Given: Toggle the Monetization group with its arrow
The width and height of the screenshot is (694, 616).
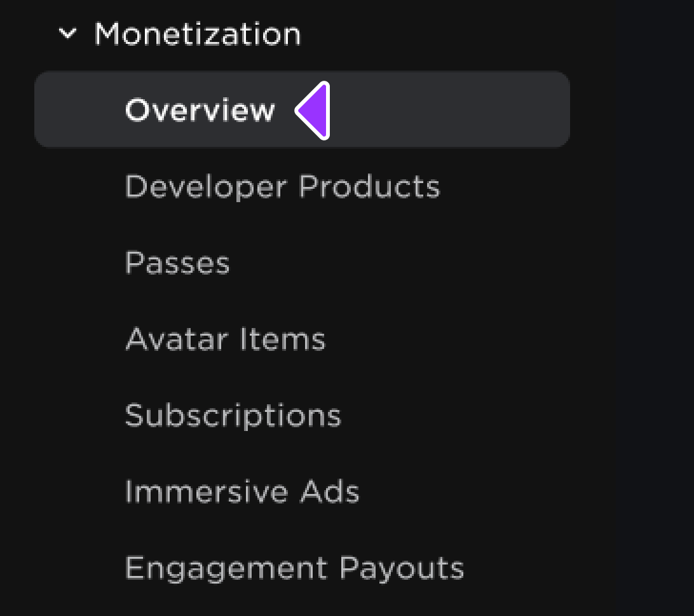Looking at the screenshot, I should click(67, 34).
